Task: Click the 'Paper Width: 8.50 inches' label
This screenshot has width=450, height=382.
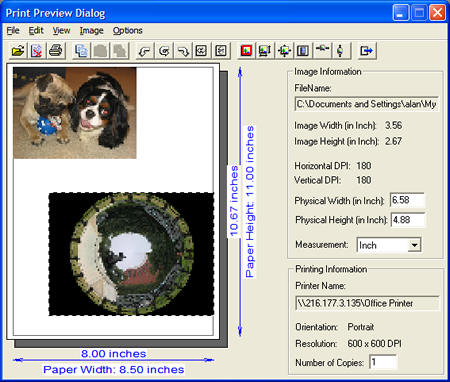Action: [114, 369]
